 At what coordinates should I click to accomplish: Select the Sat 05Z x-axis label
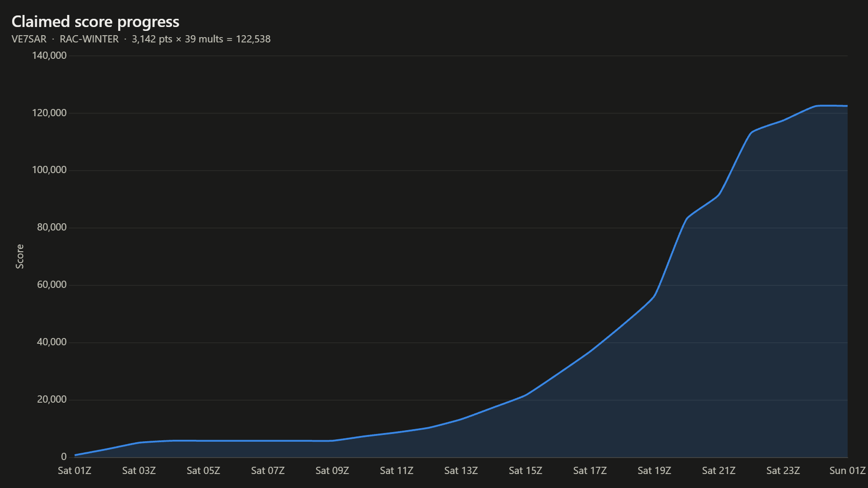[x=203, y=471]
